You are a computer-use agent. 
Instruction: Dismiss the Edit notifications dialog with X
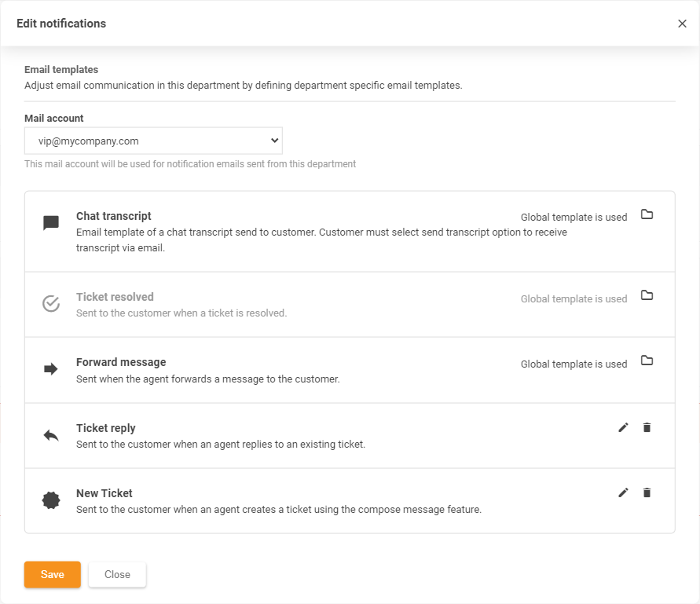(682, 24)
